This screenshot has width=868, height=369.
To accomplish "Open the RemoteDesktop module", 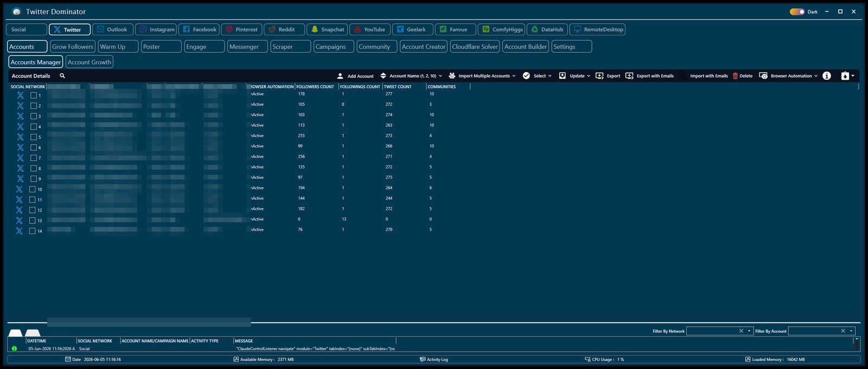I will click(597, 29).
